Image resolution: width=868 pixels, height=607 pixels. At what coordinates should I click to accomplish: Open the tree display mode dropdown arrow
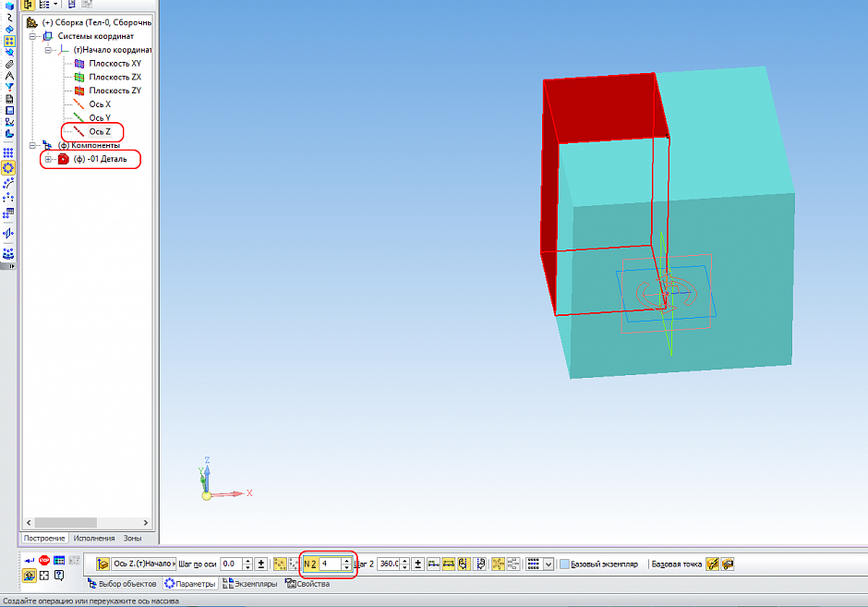click(55, 5)
